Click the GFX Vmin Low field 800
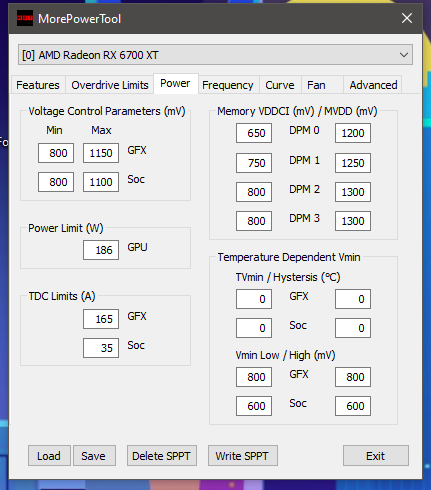431x490 pixels. point(254,377)
